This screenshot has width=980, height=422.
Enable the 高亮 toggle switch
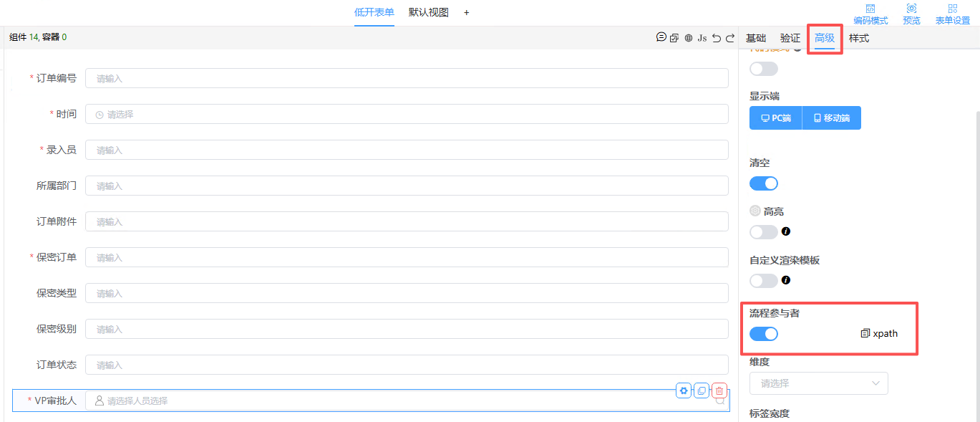[763, 232]
